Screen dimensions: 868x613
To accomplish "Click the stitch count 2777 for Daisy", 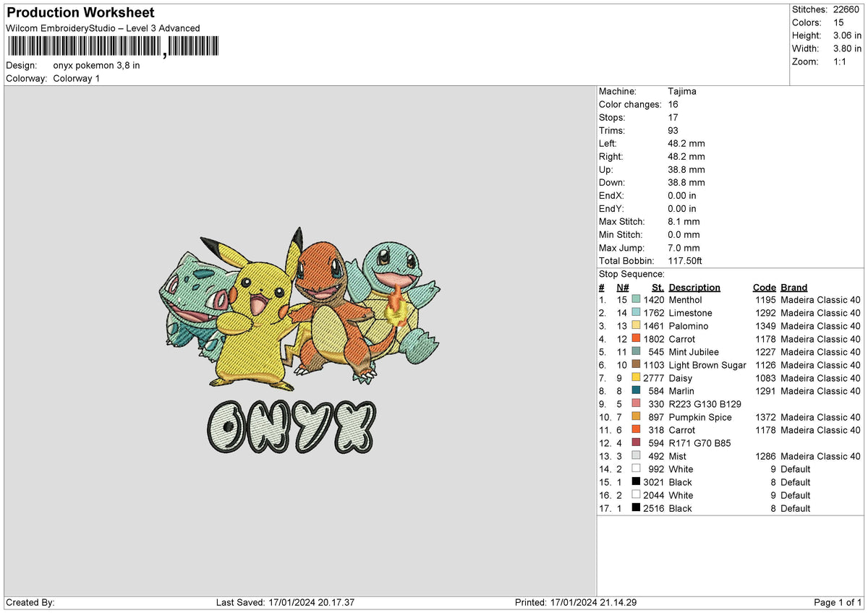I will click(x=654, y=378).
